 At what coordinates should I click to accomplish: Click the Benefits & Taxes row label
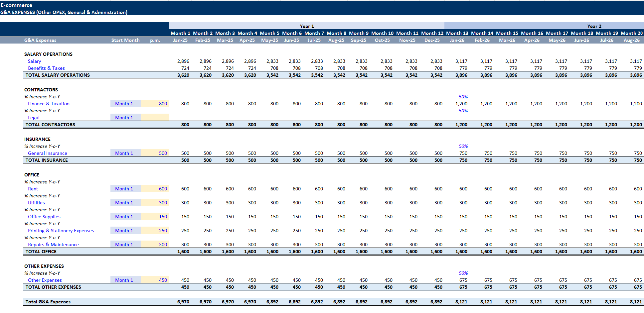point(46,68)
